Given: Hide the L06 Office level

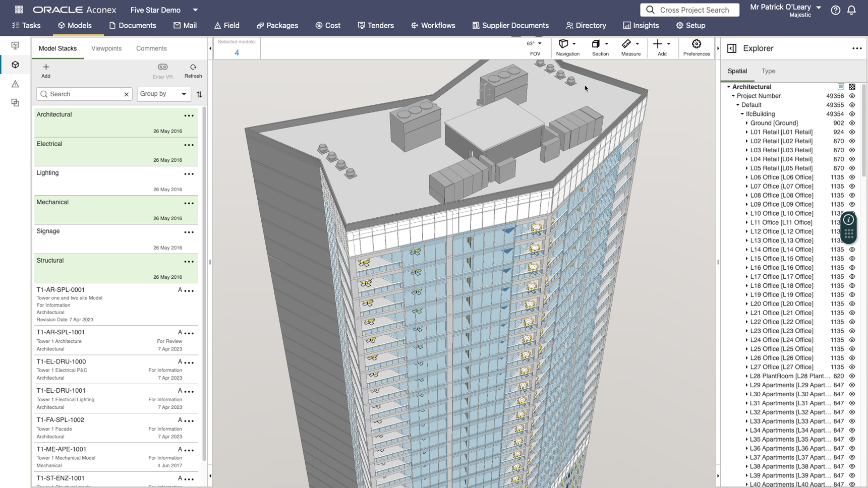Looking at the screenshot, I should pyautogui.click(x=852, y=177).
